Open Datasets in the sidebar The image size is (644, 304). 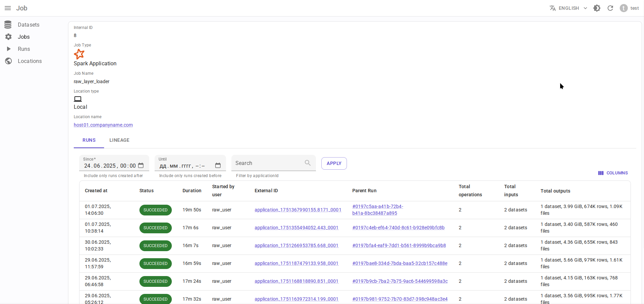(x=29, y=25)
